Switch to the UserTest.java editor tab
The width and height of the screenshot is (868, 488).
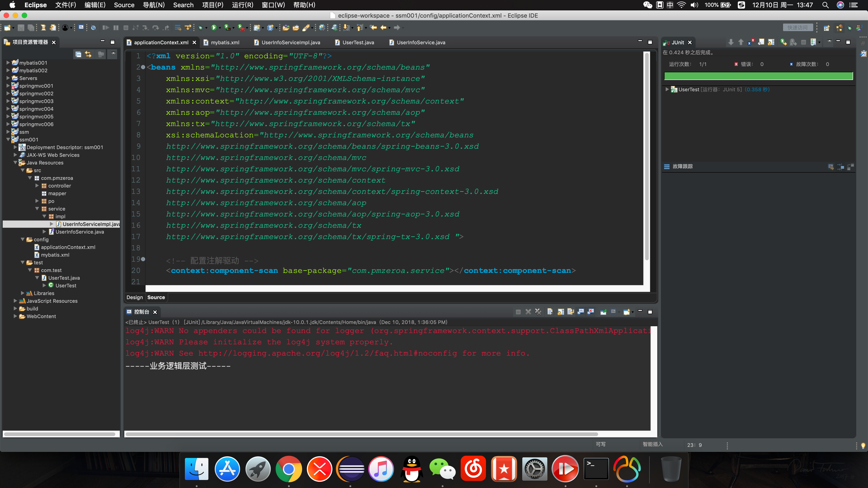point(358,42)
